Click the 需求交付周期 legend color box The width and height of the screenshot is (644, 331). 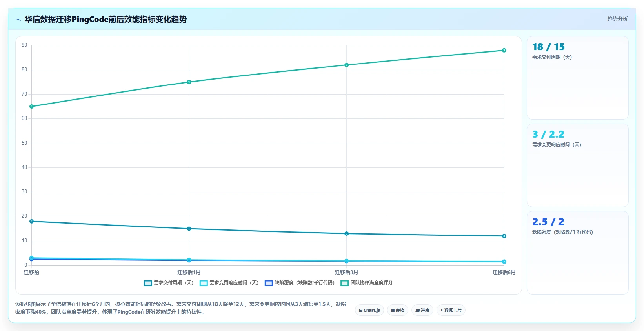click(x=148, y=283)
